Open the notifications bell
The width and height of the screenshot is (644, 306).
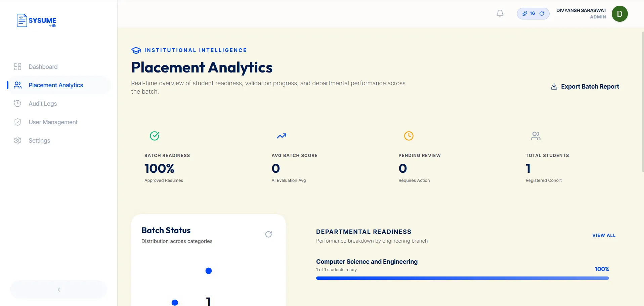coord(500,13)
